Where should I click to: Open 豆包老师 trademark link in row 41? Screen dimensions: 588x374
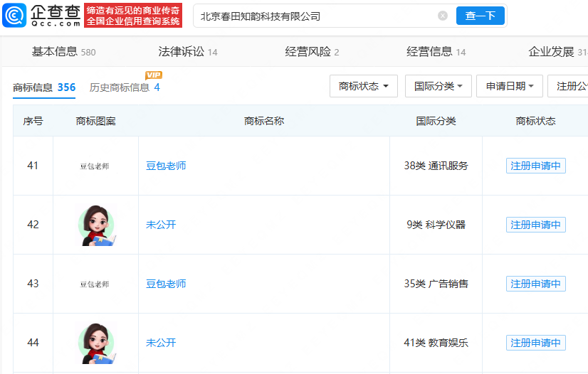click(x=166, y=166)
